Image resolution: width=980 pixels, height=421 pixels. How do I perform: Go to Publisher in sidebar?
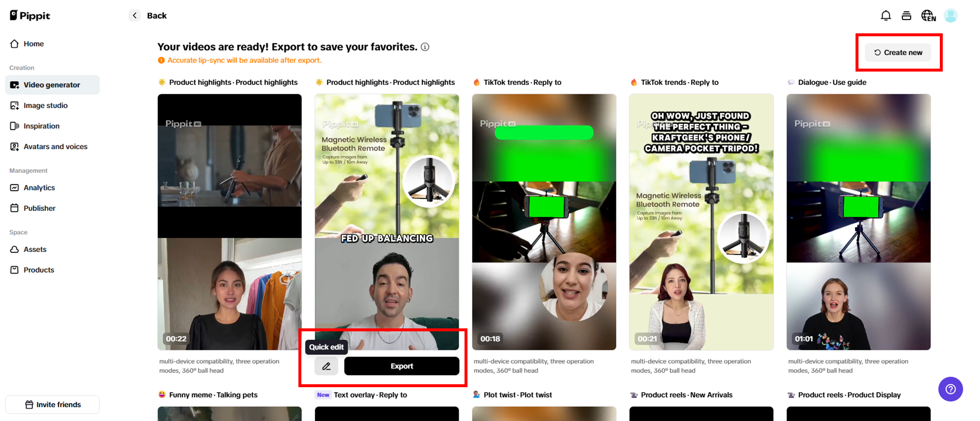click(39, 208)
